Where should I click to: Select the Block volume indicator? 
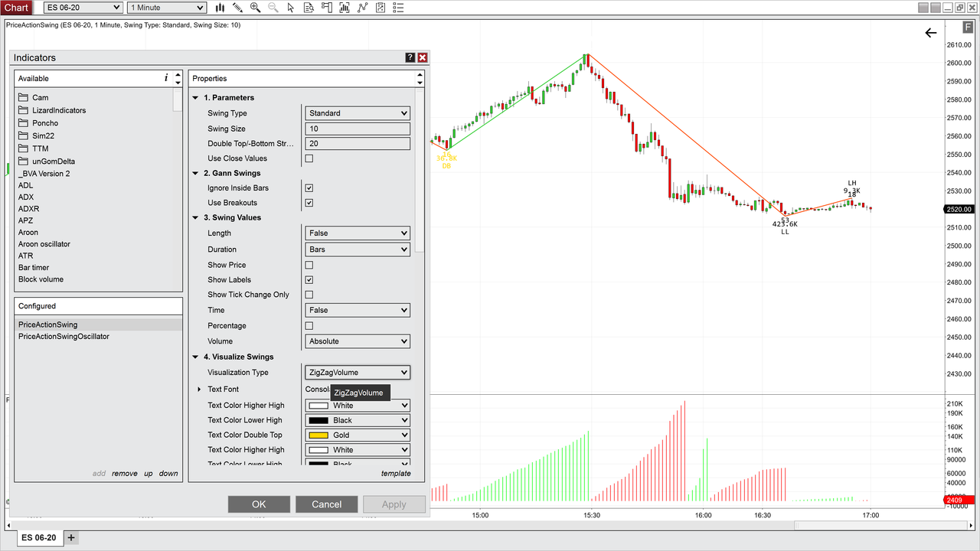[41, 279]
